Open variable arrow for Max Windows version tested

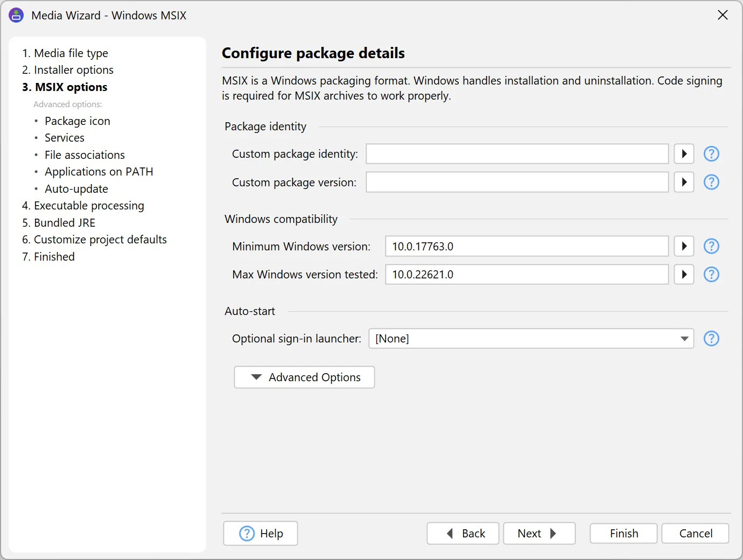coord(684,275)
